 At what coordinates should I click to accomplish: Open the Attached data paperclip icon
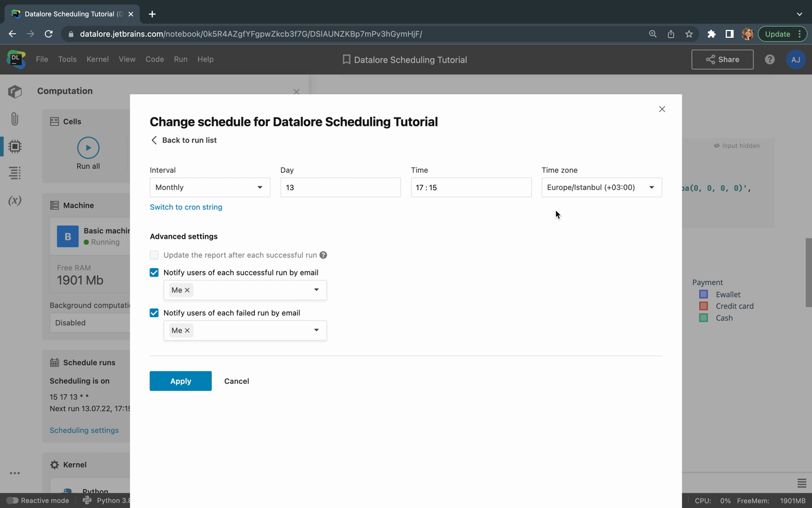point(15,119)
